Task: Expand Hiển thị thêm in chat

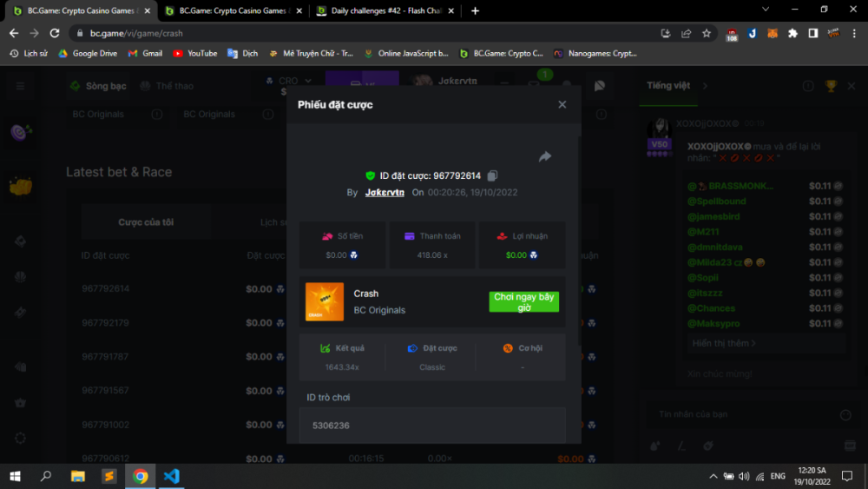Action: click(x=724, y=343)
